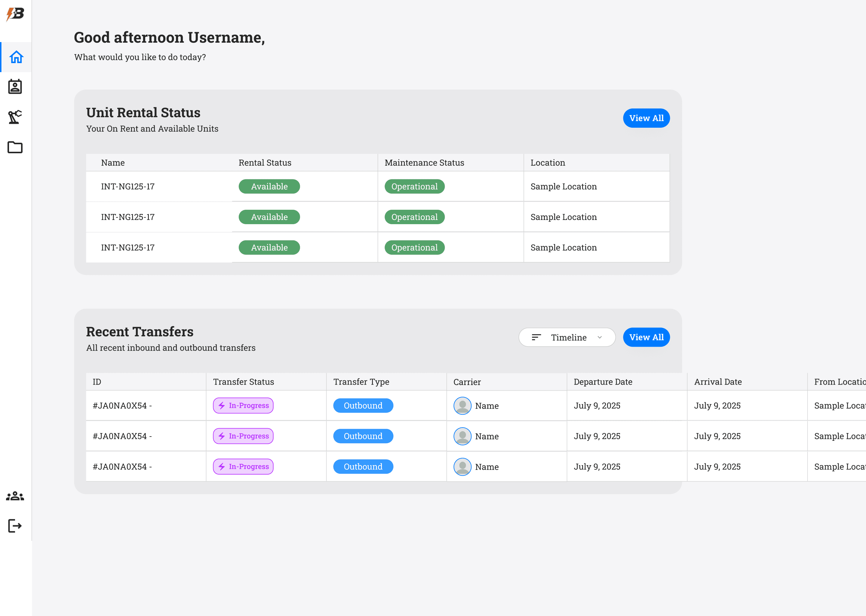Click the first In-Progress status badge
This screenshot has height=616, width=866.
(x=243, y=405)
